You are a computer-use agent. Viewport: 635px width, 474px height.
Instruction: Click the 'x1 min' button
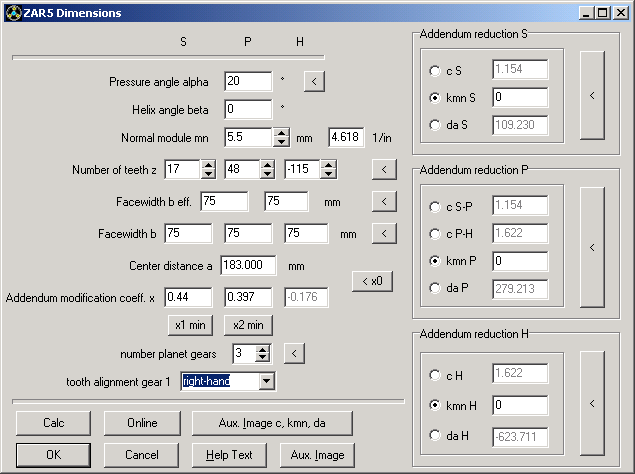190,325
